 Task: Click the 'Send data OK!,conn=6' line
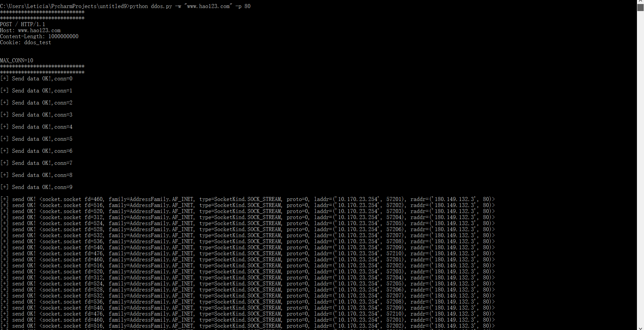(x=36, y=151)
